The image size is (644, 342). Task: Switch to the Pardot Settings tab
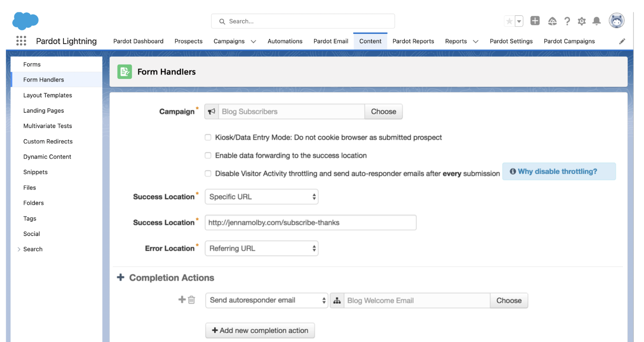511,41
